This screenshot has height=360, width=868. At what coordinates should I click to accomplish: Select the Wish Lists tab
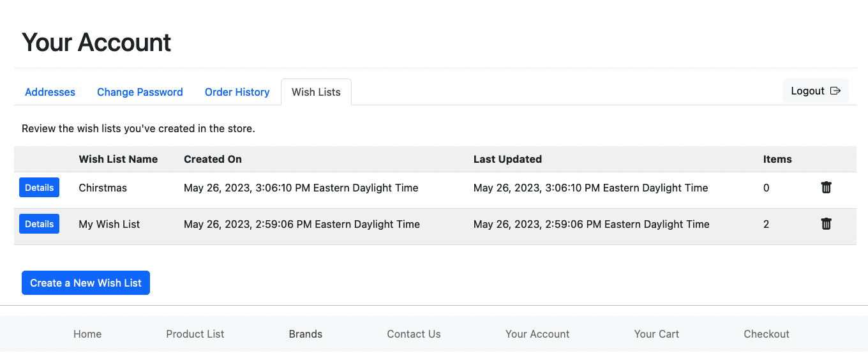(316, 92)
